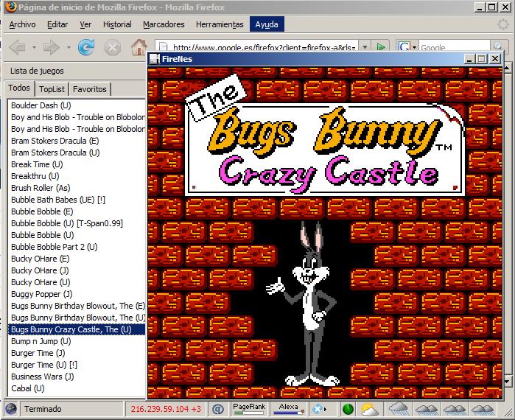Open the Archivo menu
This screenshot has width=515, height=420.
(x=22, y=24)
